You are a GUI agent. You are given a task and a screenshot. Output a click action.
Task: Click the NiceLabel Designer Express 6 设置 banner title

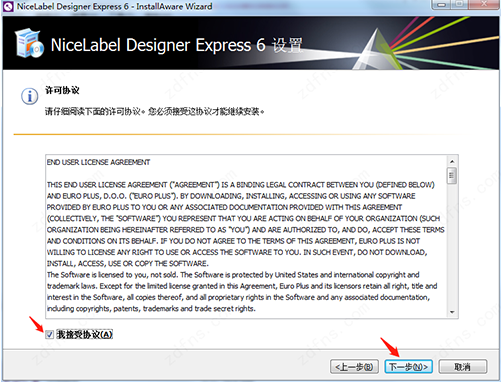pos(177,45)
